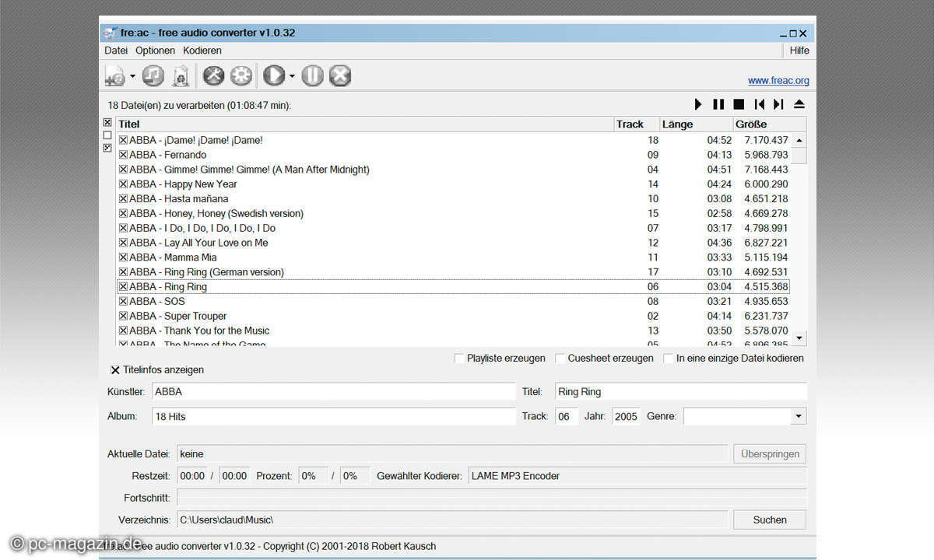Open the dropdown arrow next to start encoding
Screen dimensions: 934x560
[x=292, y=76]
